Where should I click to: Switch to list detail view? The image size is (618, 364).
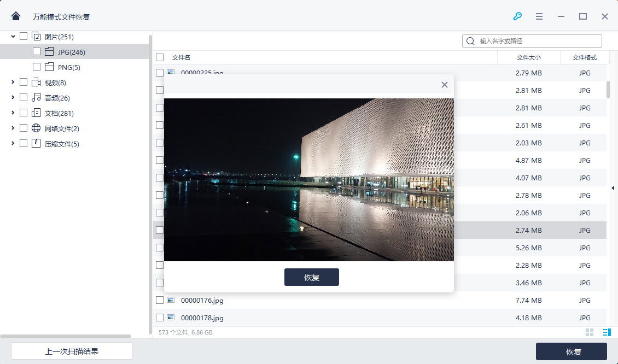click(606, 332)
